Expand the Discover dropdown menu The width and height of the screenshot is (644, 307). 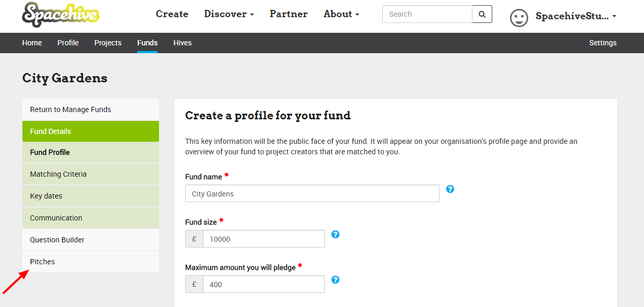coord(229,14)
